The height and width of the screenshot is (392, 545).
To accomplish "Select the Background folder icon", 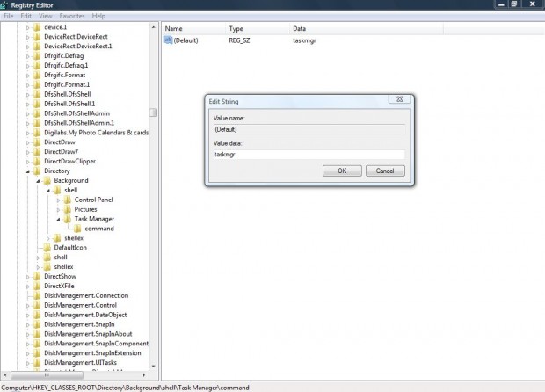I will (x=47, y=180).
